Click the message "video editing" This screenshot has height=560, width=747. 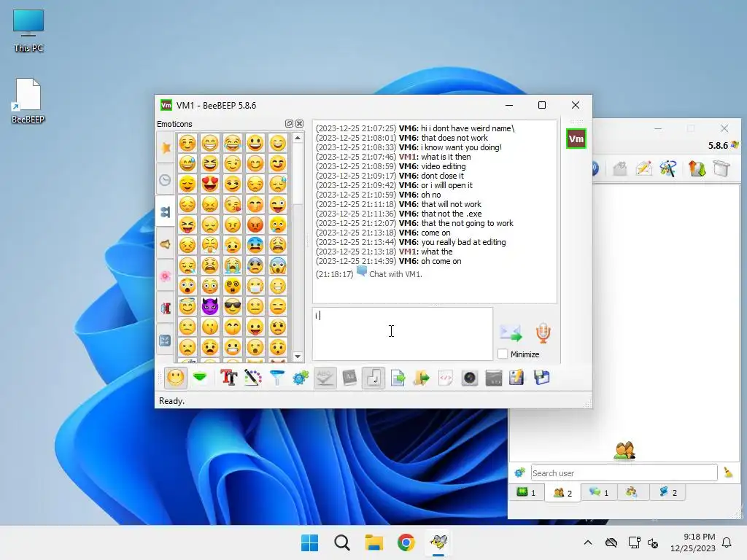pyautogui.click(x=444, y=166)
